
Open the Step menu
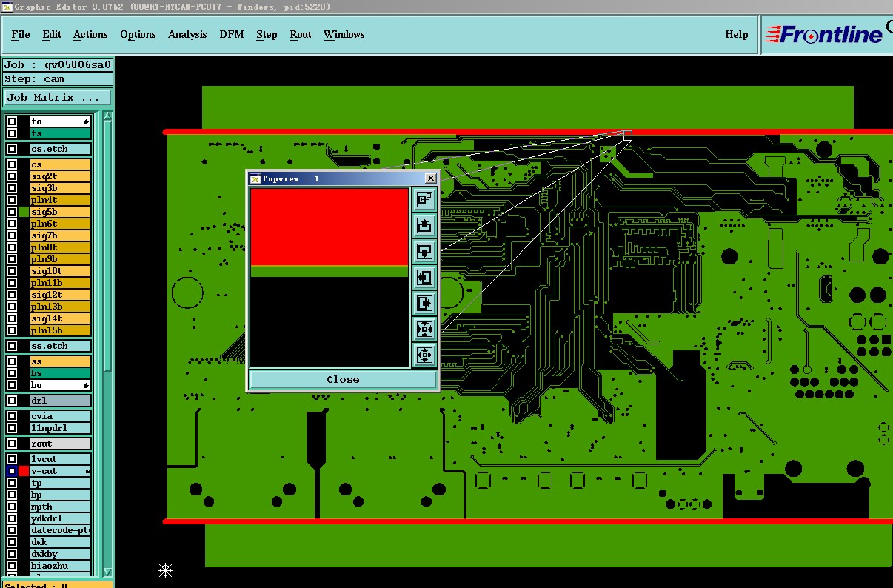pos(267,34)
